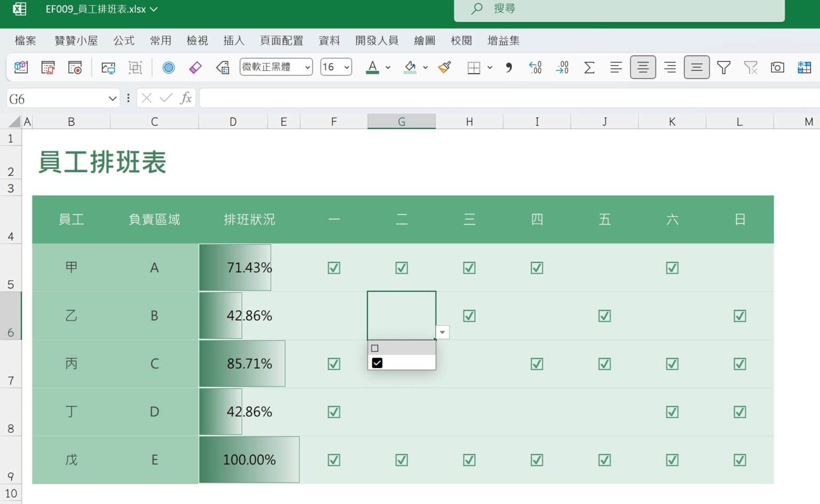Apply the Filter funnel tool
Viewport: 820px width, 504px height.
(723, 67)
